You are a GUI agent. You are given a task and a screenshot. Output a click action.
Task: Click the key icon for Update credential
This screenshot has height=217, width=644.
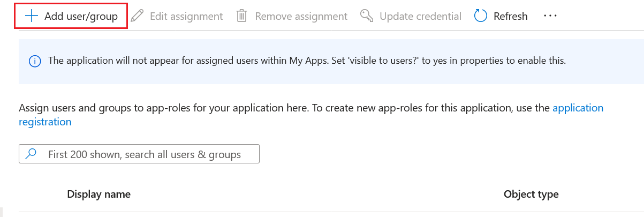[x=367, y=16]
